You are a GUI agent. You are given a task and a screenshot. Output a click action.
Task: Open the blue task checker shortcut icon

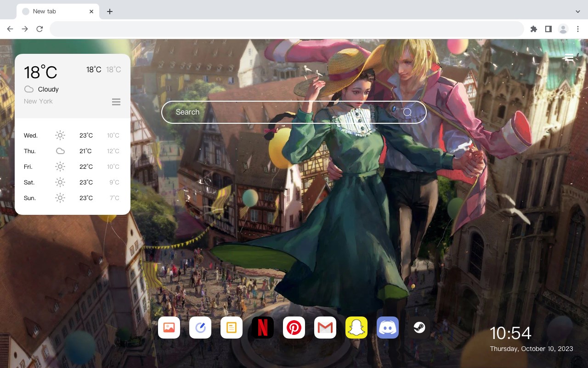(x=200, y=328)
